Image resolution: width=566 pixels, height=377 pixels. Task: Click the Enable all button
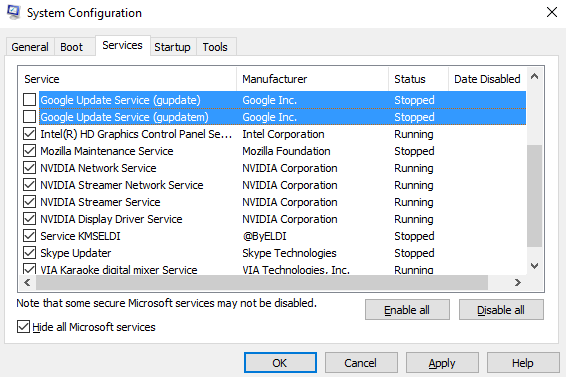point(407,310)
